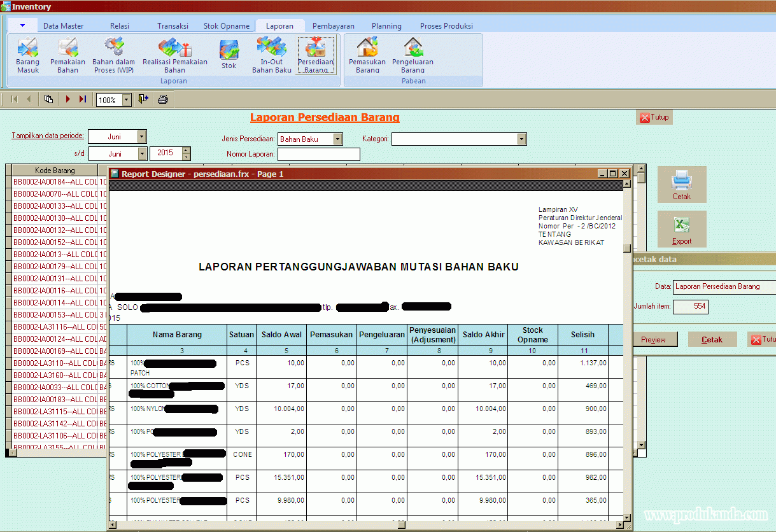Open the Barang Masuk report icon
Viewport: 776px width, 532px height.
pos(27,55)
